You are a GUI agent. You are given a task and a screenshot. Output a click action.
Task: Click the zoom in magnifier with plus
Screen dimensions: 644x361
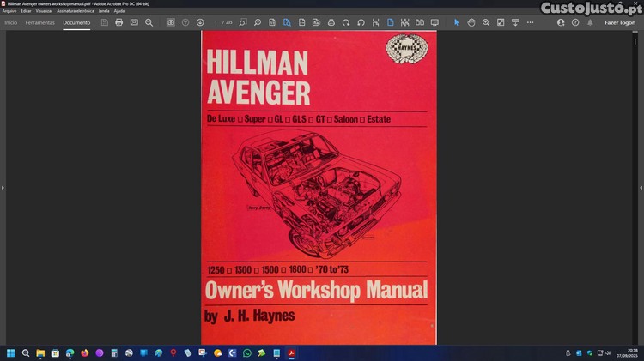[486, 22]
